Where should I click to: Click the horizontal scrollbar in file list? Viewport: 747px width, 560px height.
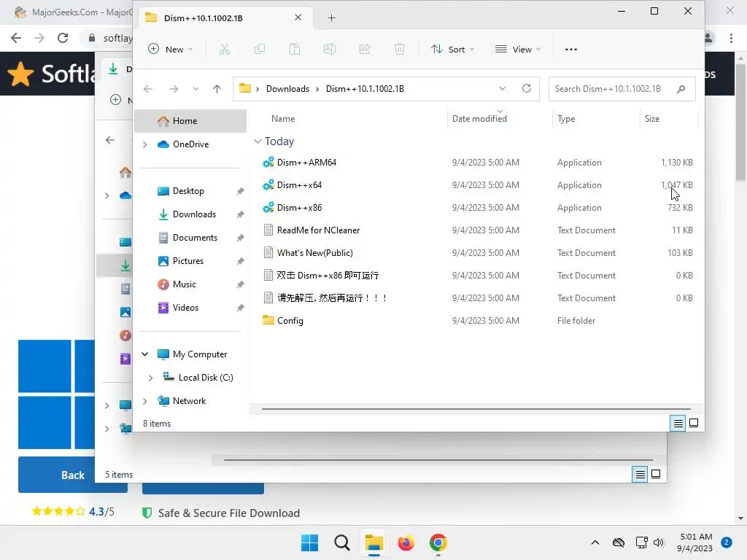tap(476, 408)
